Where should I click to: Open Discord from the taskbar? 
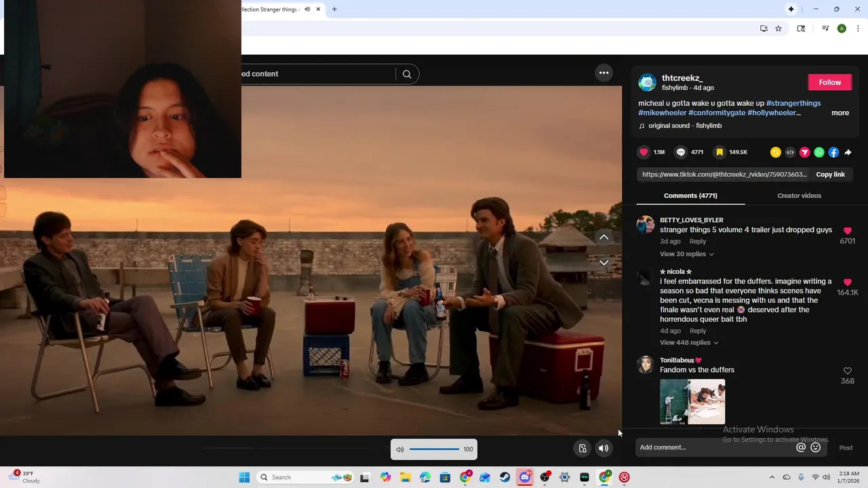(x=525, y=477)
